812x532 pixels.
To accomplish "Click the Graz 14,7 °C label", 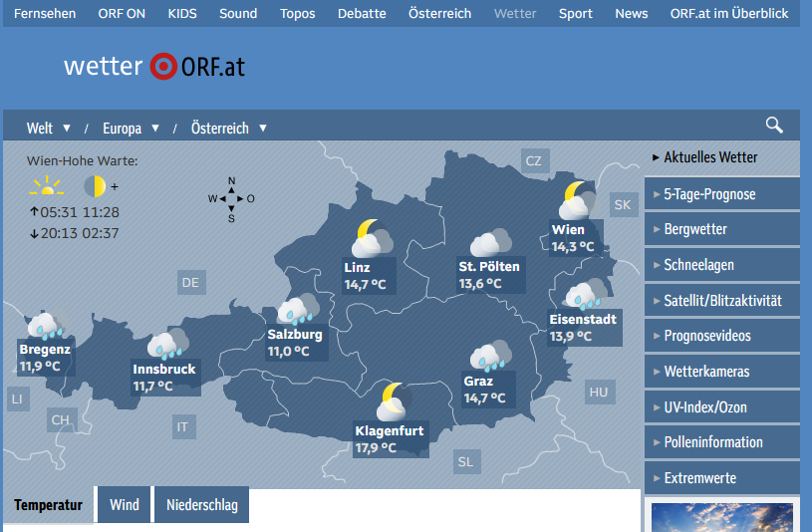I will [486, 390].
